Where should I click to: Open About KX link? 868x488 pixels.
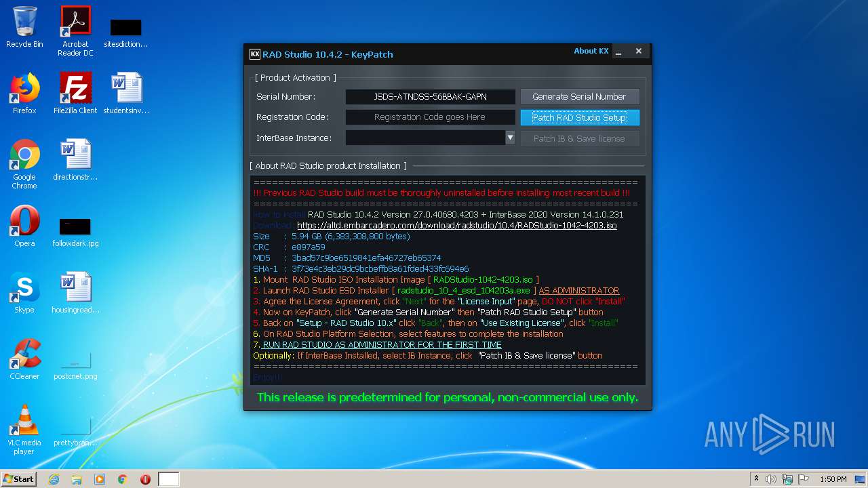pyautogui.click(x=591, y=51)
